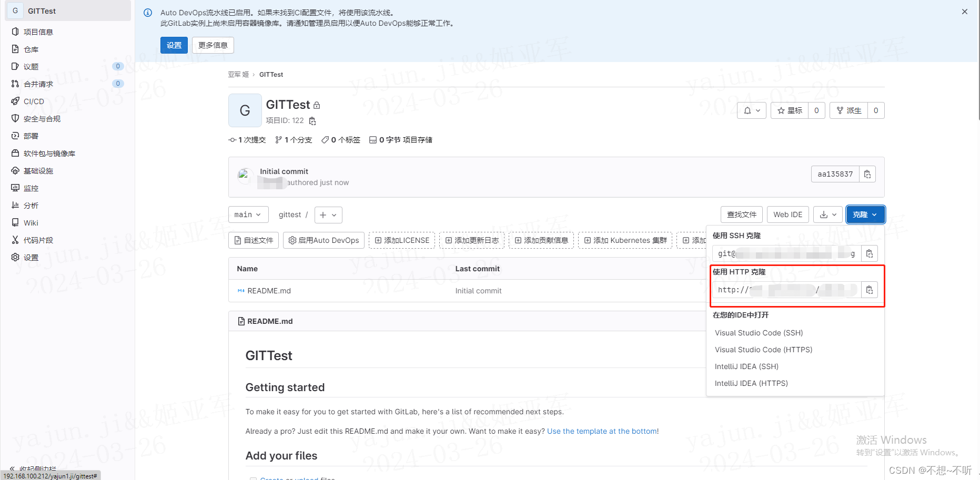Screen dimensions: 980x480
Task: Click the 更多信息 button in banner
Action: pos(213,45)
